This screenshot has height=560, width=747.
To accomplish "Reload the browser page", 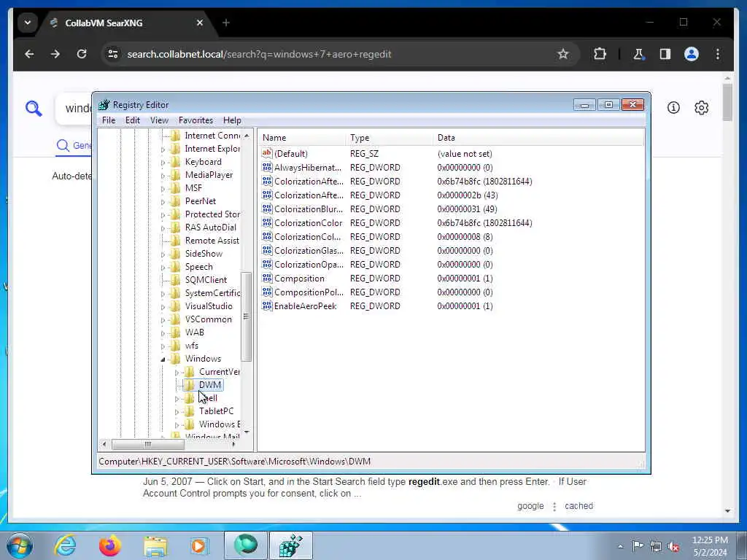I will point(82,54).
